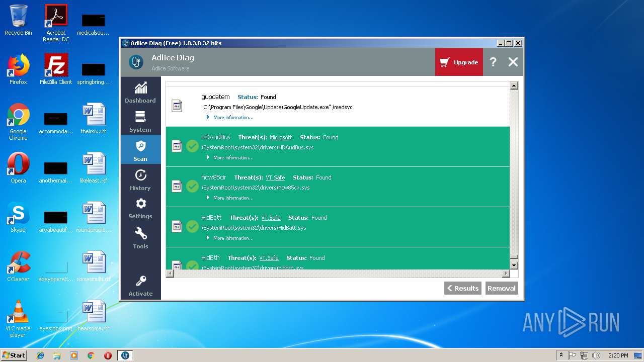Toggle the HDAudBus green checkmark
644x362 pixels.
pos(192,146)
